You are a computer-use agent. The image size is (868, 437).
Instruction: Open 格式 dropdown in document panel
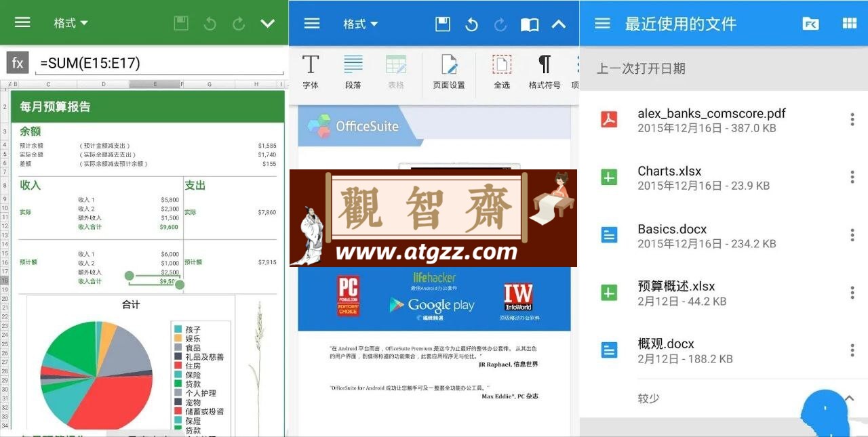[361, 24]
